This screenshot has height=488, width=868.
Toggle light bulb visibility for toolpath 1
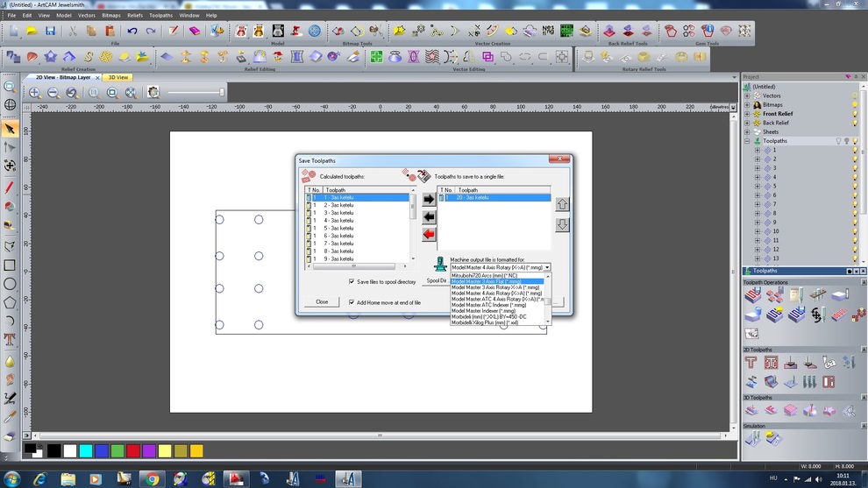855,150
